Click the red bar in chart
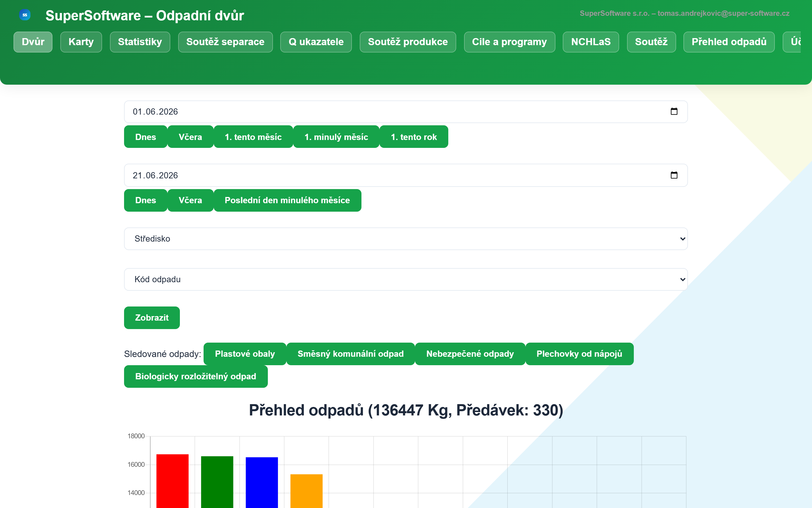 coord(173,481)
